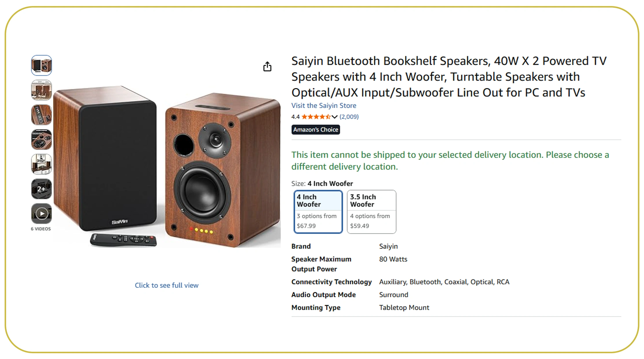View the rear control panel close-up thumbnail

(41, 115)
